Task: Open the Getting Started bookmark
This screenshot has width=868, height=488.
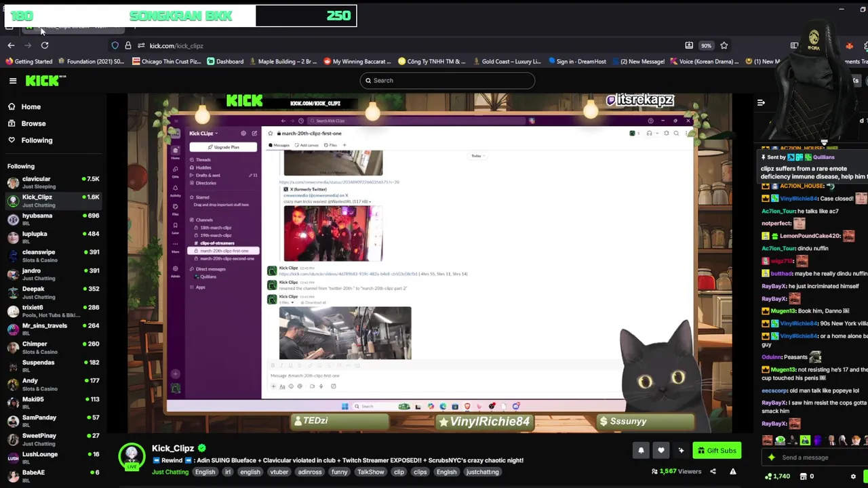Action: (x=28, y=62)
